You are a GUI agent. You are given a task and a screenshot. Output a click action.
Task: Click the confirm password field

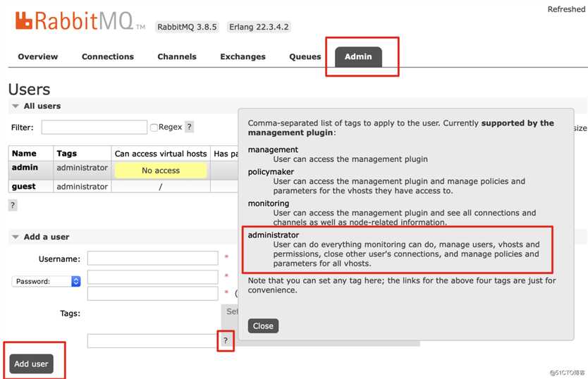tap(152, 294)
